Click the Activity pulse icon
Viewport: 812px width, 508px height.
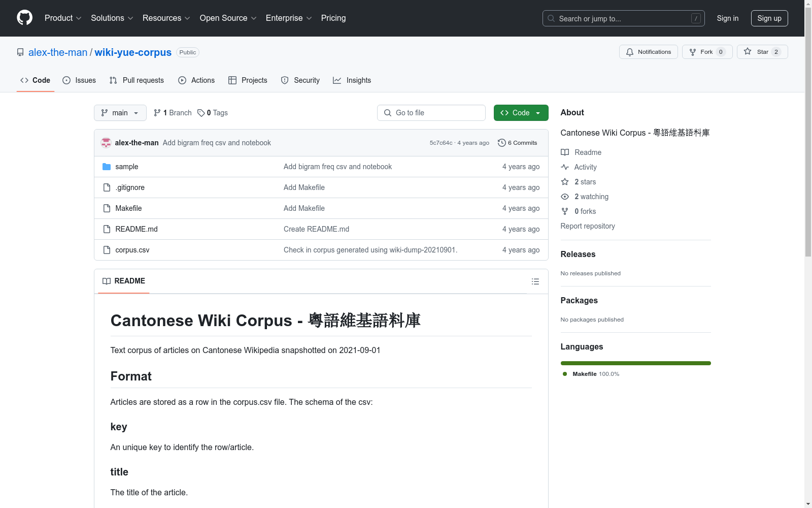565,167
